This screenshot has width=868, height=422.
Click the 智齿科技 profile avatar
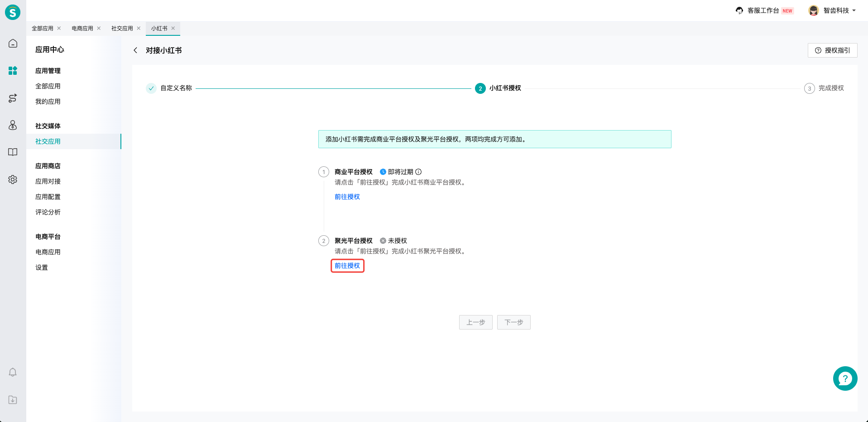click(x=814, y=10)
